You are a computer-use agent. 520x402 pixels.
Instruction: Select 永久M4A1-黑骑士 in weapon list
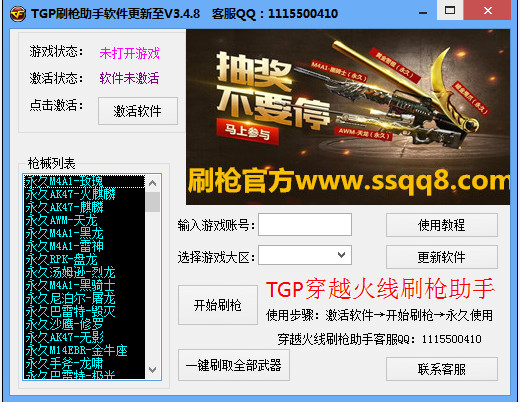click(x=85, y=285)
